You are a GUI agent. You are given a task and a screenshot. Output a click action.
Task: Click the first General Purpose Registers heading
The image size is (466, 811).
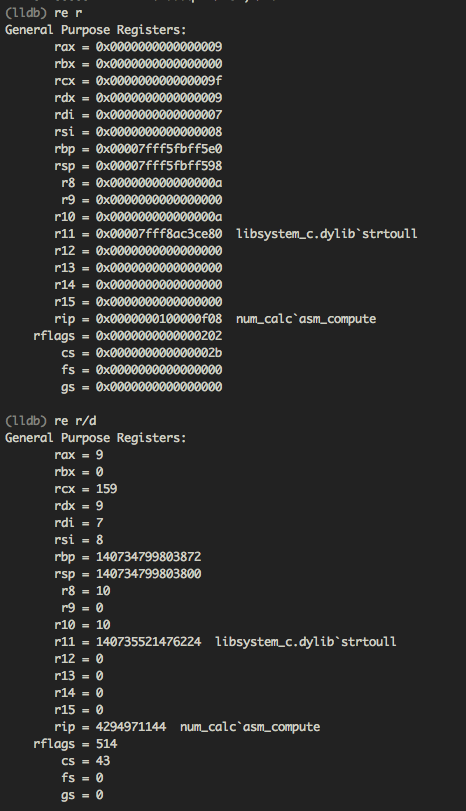[96, 30]
